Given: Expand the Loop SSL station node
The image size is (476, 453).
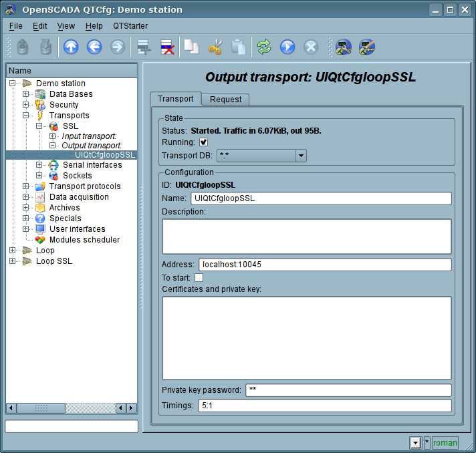Looking at the screenshot, I should (x=12, y=261).
